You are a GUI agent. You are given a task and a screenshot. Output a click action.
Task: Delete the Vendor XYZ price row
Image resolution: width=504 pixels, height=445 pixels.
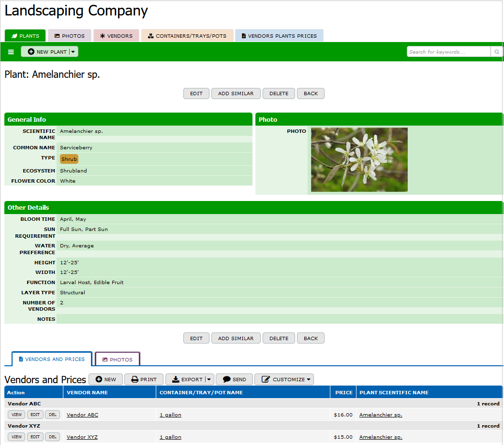pyautogui.click(x=53, y=437)
